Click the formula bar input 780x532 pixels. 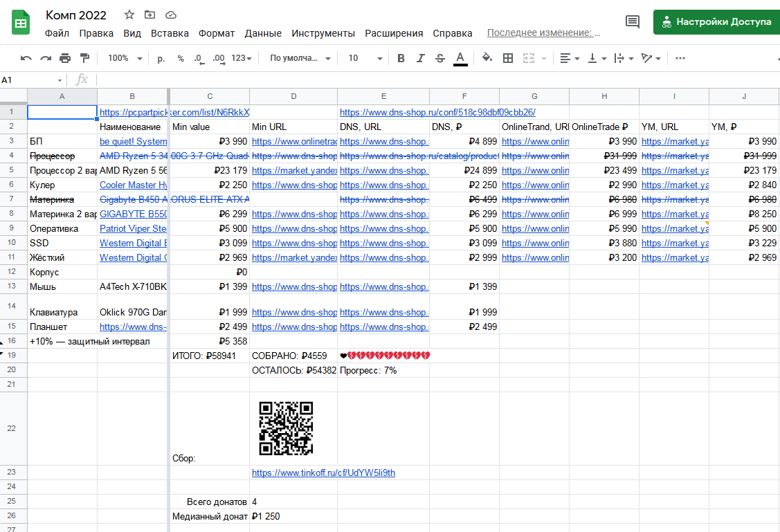[x=437, y=80]
